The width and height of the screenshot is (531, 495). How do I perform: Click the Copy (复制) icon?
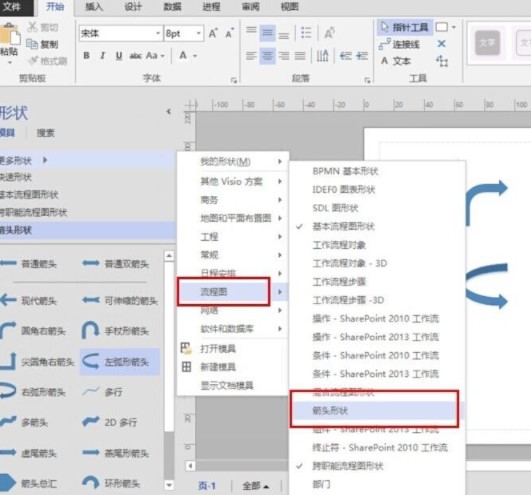click(x=32, y=44)
